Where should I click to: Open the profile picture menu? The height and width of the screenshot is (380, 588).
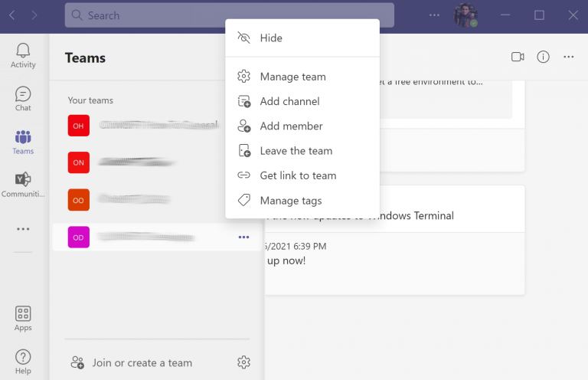465,15
